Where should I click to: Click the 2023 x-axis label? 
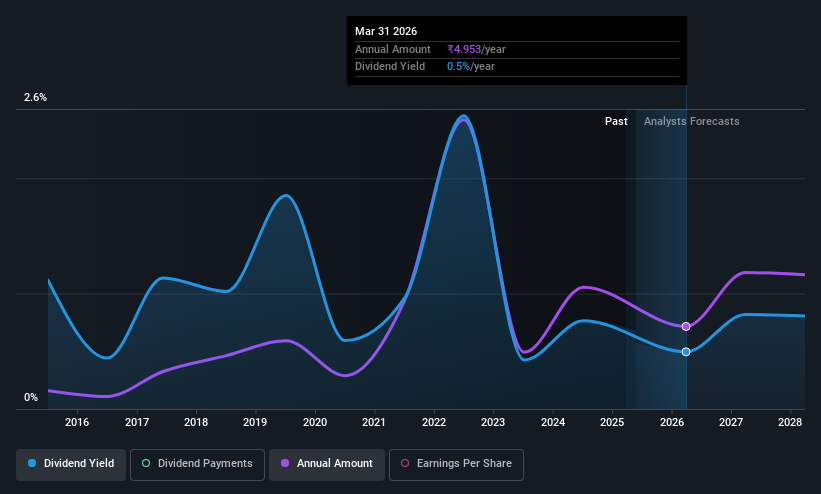pyautogui.click(x=493, y=422)
